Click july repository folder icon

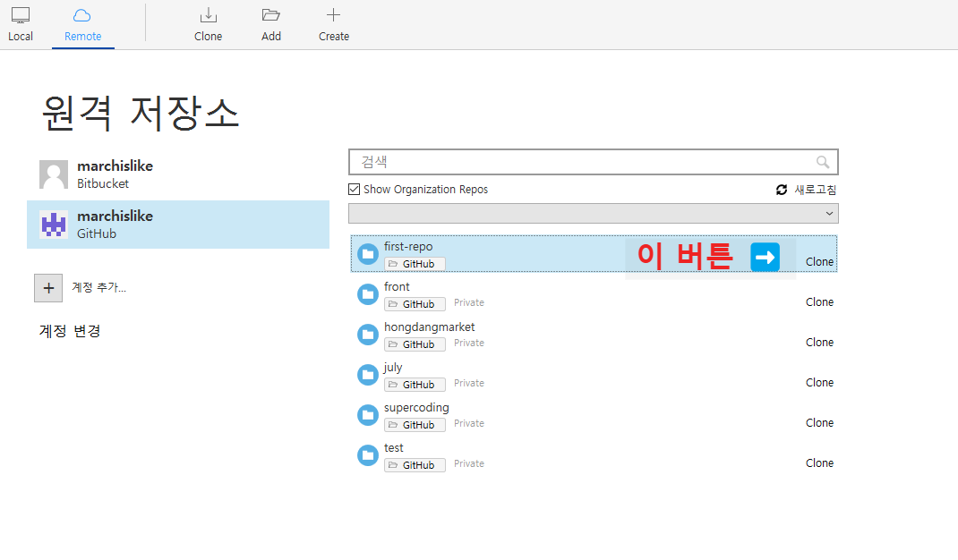point(368,375)
